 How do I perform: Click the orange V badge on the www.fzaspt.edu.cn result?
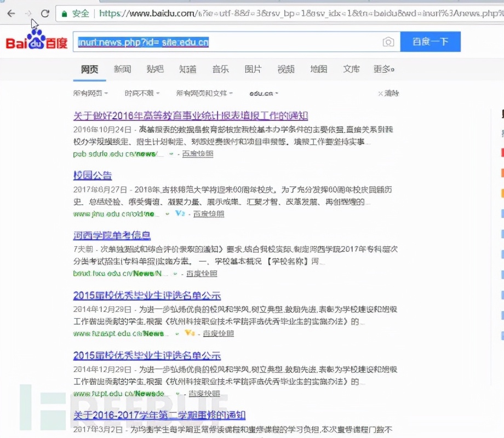click(190, 333)
